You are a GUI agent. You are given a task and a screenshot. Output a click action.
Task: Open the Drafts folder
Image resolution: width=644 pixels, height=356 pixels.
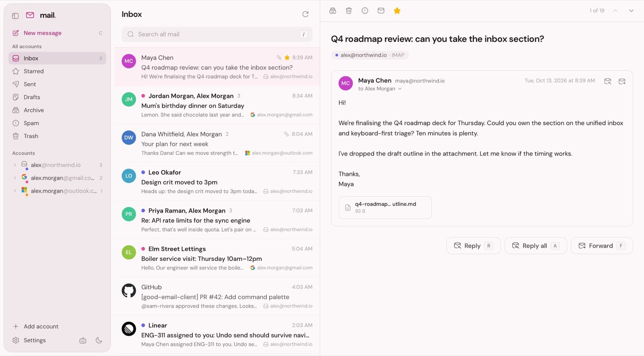tap(57, 97)
